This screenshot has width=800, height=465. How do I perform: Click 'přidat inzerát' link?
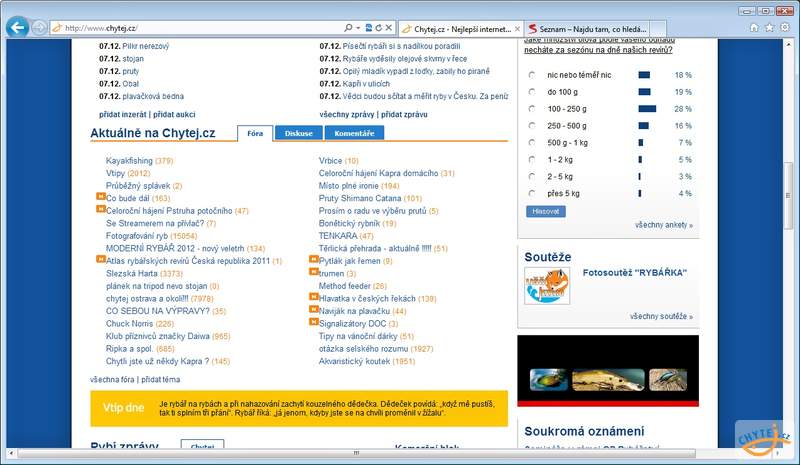[x=122, y=115]
